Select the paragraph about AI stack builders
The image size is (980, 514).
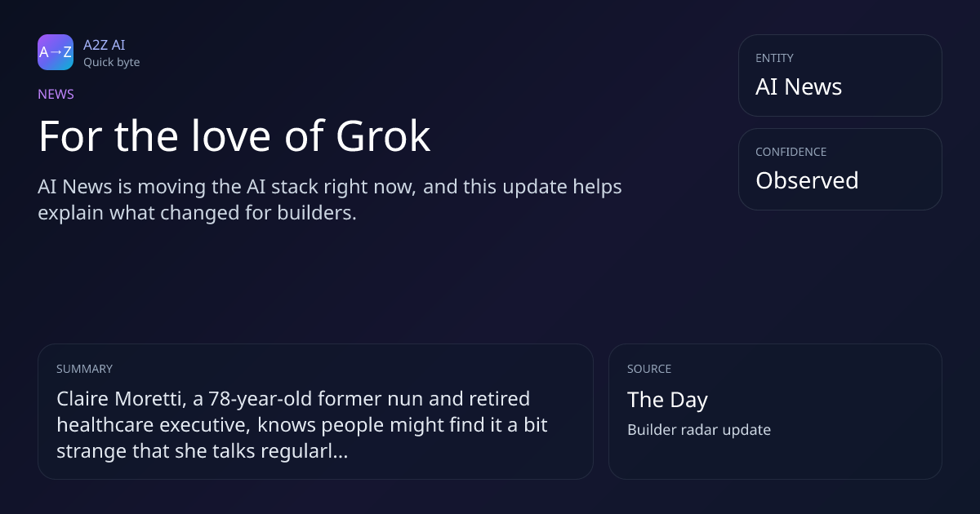330,200
